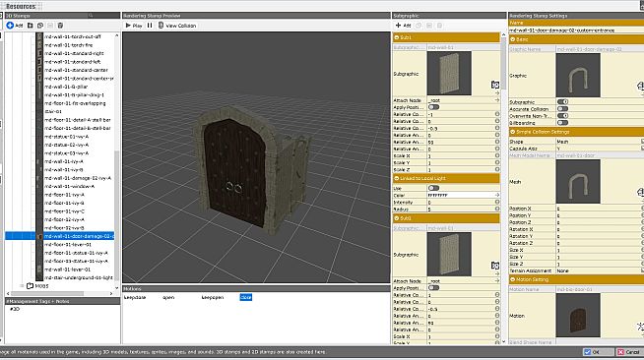The height and width of the screenshot is (360, 644).
Task: Select md-wall-01-standard-right in the list
Action: click(x=74, y=53)
